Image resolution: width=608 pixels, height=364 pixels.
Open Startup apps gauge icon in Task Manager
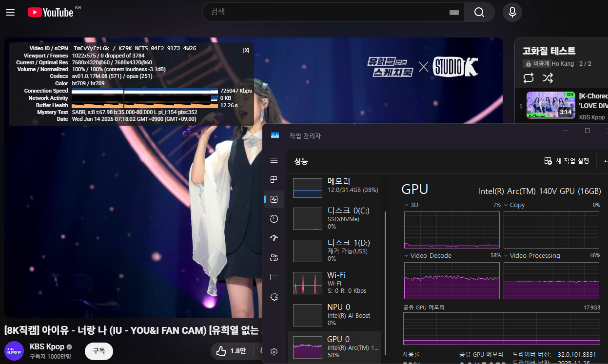pos(274,238)
